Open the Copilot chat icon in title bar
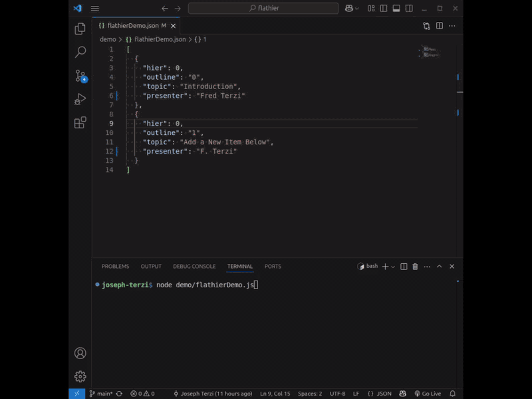Viewport: 532px width, 399px height. coord(348,9)
